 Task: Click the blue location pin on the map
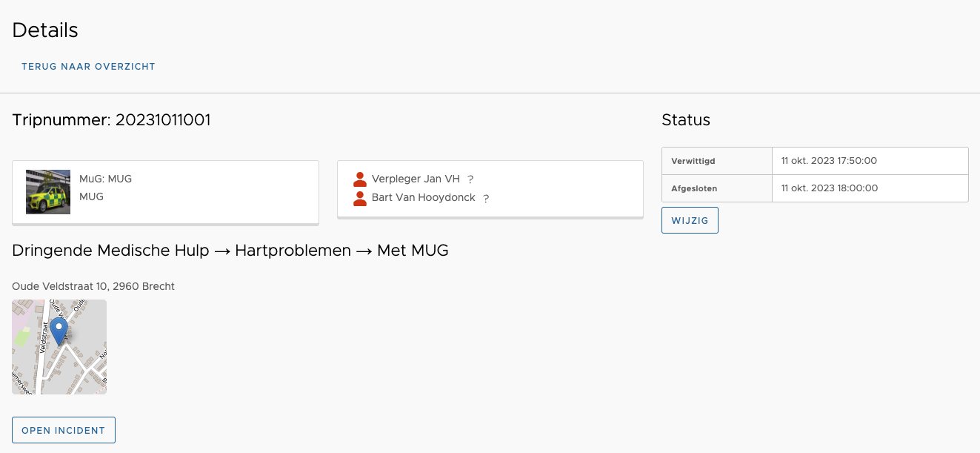pyautogui.click(x=59, y=330)
